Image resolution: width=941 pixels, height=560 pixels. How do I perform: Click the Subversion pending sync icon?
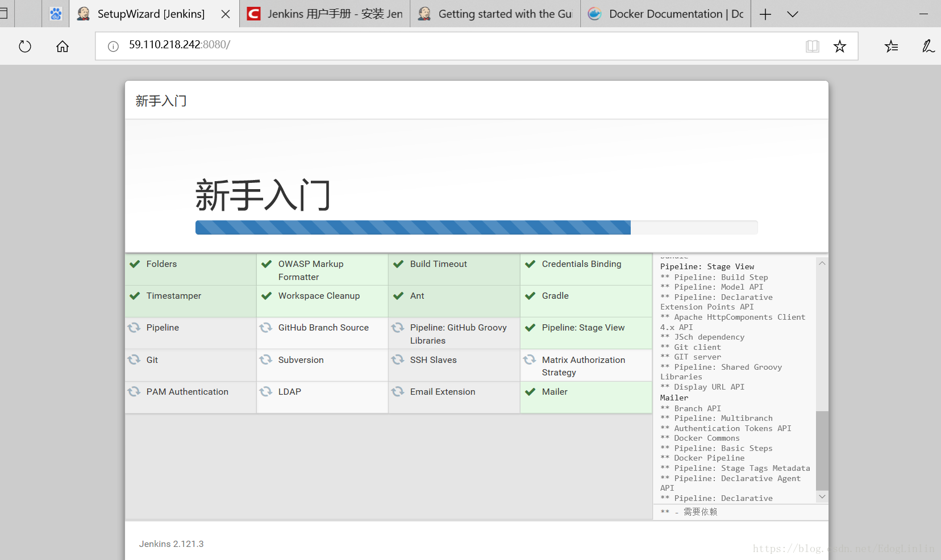[x=266, y=360]
